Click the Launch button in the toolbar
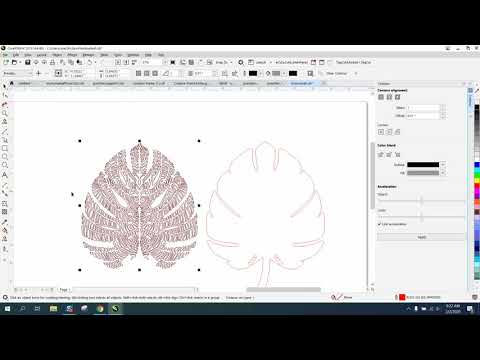 (x=261, y=62)
